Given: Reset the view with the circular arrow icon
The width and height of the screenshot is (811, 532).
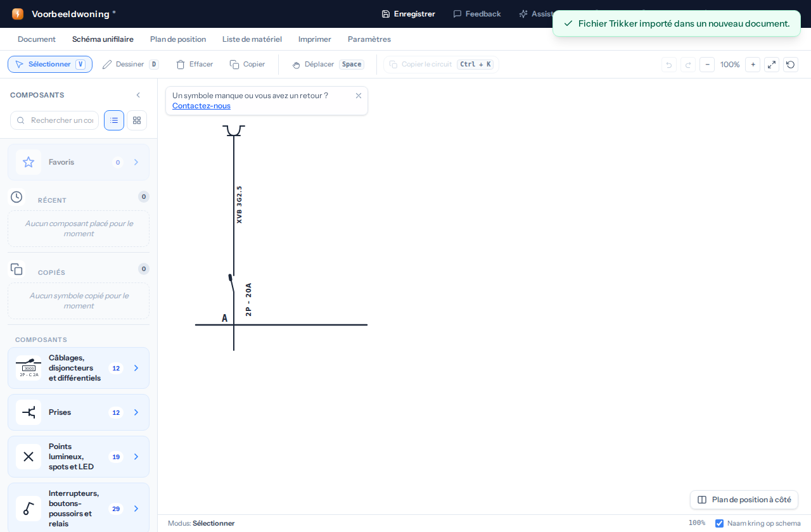Looking at the screenshot, I should tap(791, 65).
